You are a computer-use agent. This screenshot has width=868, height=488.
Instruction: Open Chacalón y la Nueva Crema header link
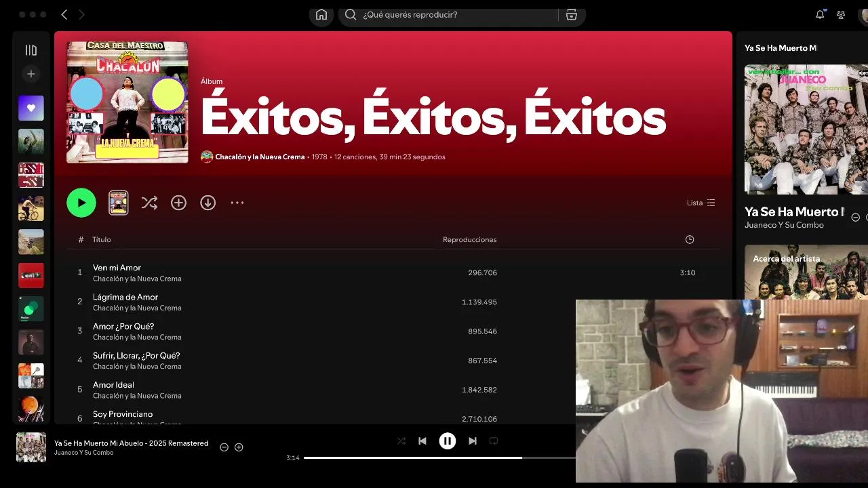coord(260,157)
